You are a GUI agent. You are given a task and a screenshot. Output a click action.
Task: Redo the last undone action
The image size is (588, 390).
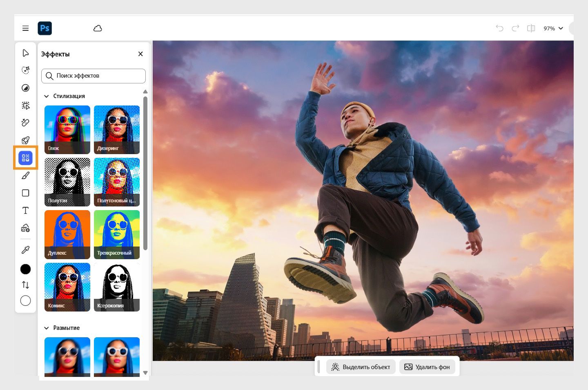coord(515,28)
